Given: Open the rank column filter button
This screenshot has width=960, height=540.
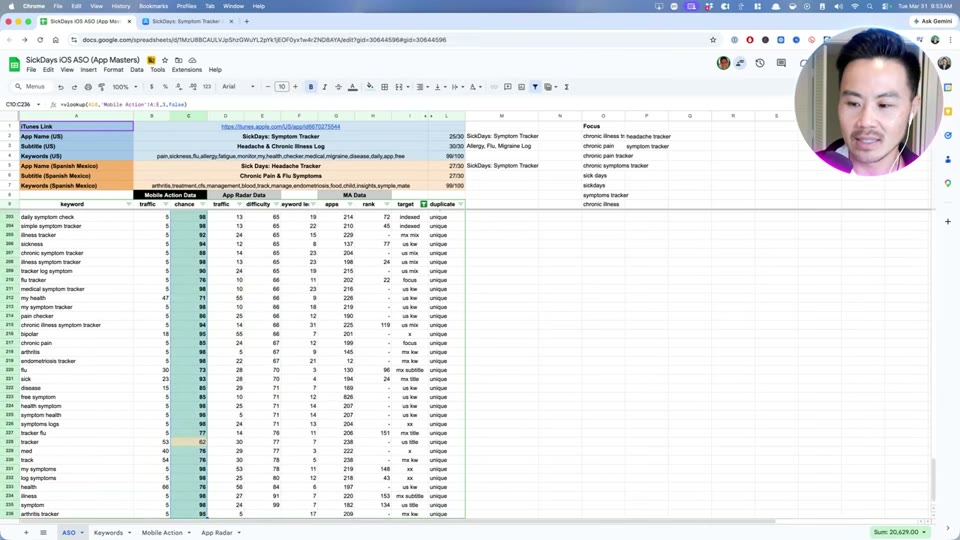Looking at the screenshot, I should 386,204.
